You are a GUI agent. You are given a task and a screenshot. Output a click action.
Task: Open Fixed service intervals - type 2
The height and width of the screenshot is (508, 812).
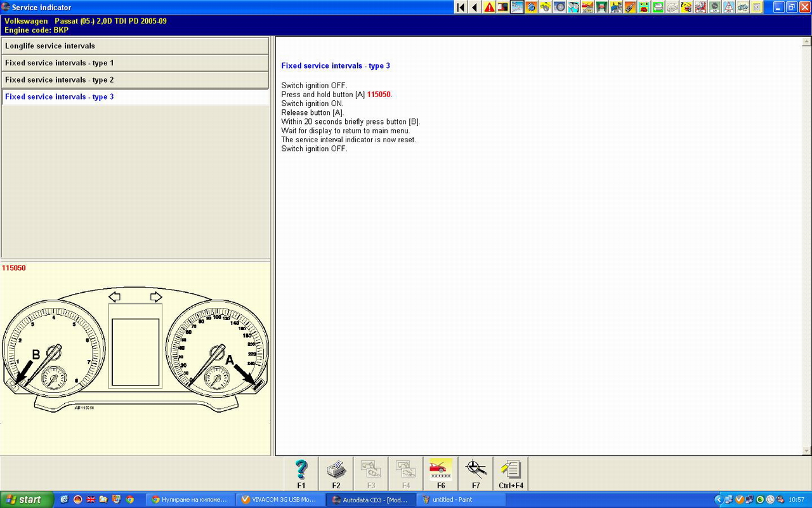click(135, 80)
